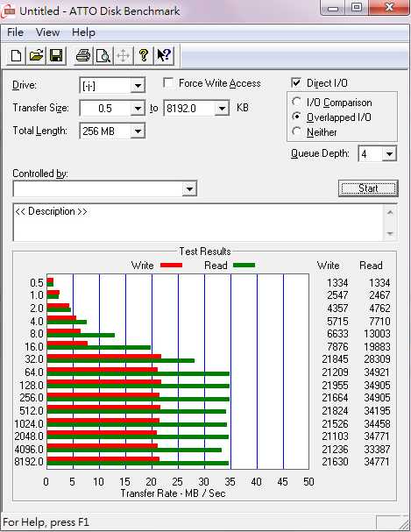Image resolution: width=411 pixels, height=532 pixels.
Task: Click the ATTO application icon in title bar
Action: pos(8,11)
